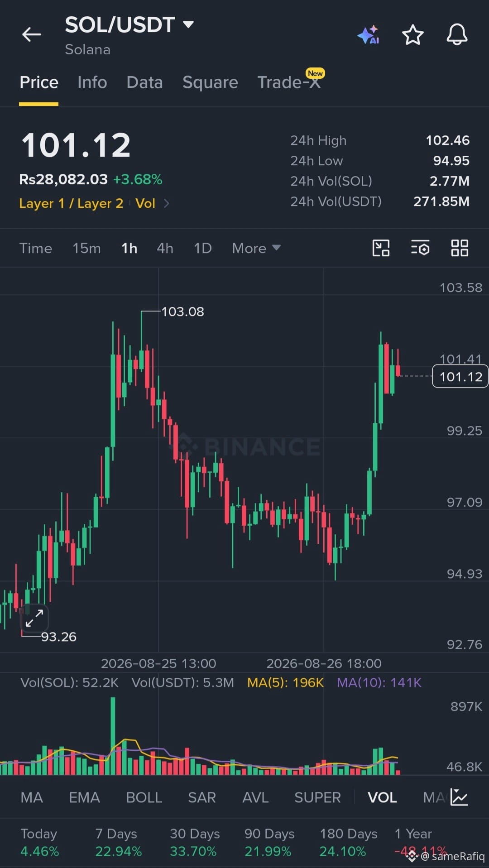
Task: Click the tallest green volume bar
Action: [113, 736]
